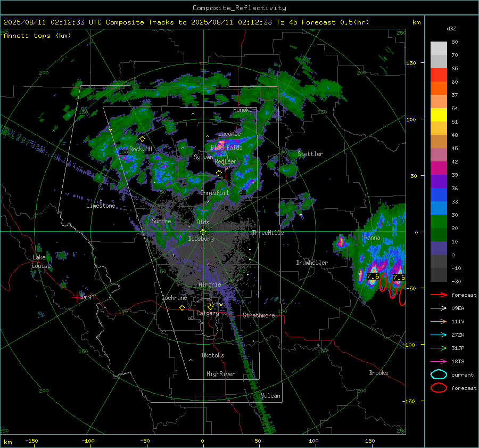This screenshot has width=479, height=448.
Task: Click the cyan current-track ellipse in legend
Action: [439, 374]
